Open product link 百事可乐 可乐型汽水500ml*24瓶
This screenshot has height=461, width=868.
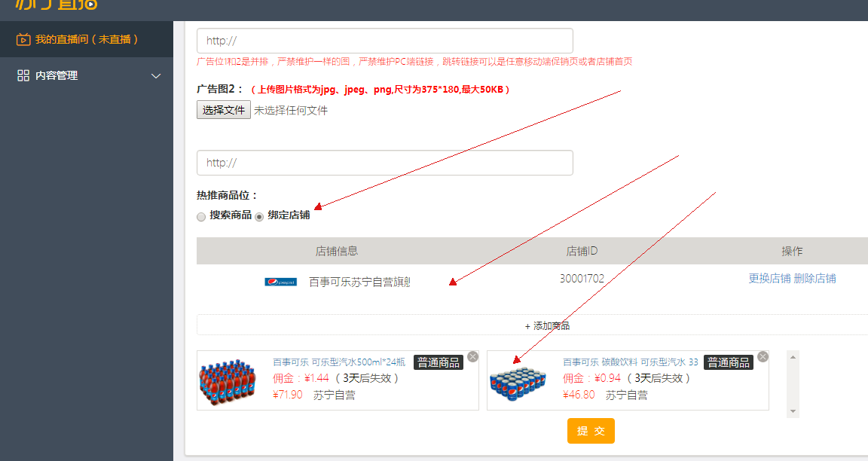339,362
